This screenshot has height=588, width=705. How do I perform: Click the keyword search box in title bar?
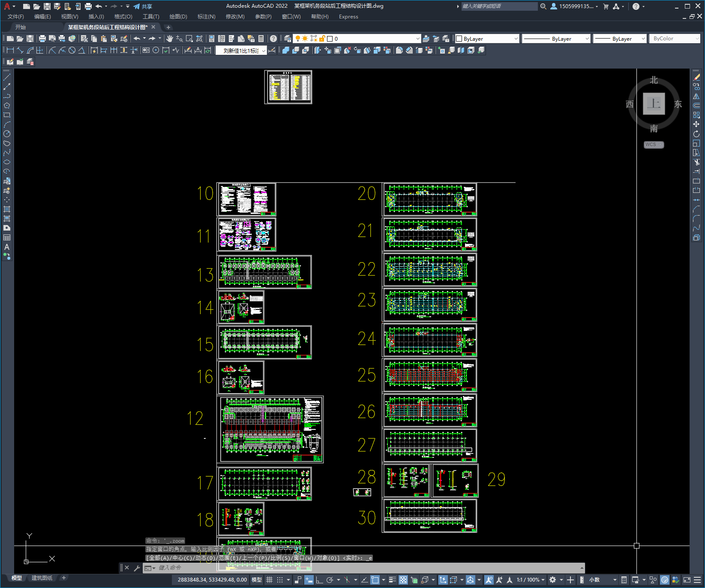pos(499,6)
